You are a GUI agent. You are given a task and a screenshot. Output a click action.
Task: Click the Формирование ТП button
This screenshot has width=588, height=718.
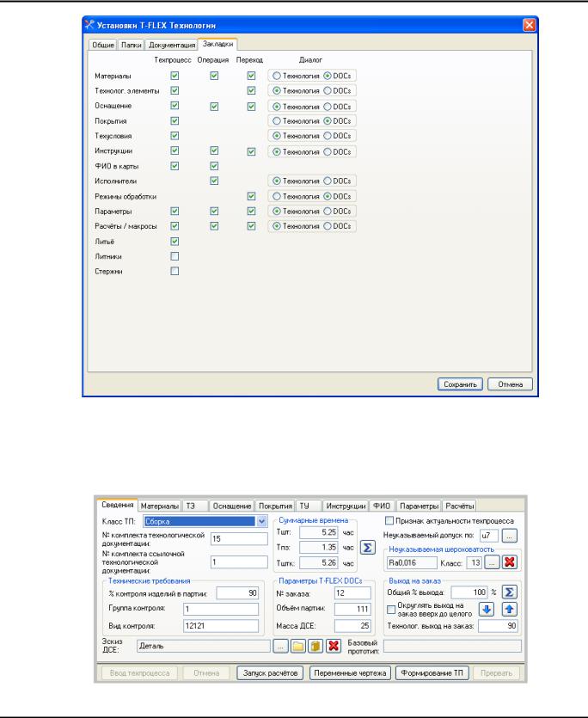click(432, 673)
